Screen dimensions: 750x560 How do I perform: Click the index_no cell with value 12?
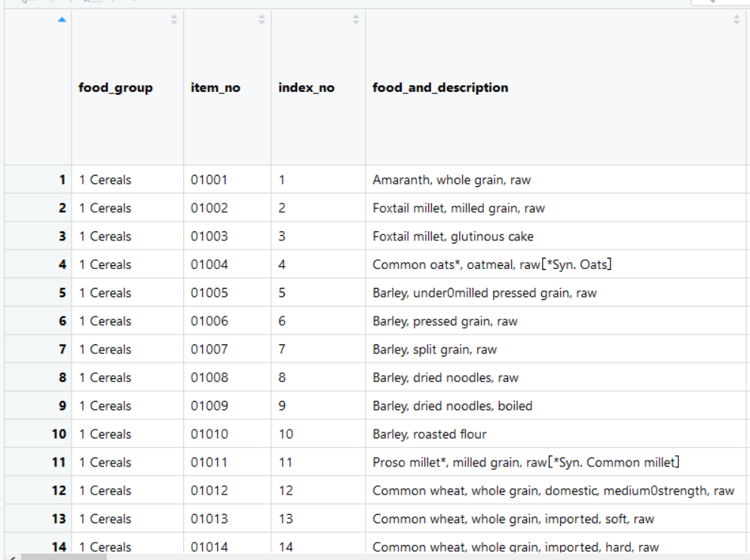286,490
